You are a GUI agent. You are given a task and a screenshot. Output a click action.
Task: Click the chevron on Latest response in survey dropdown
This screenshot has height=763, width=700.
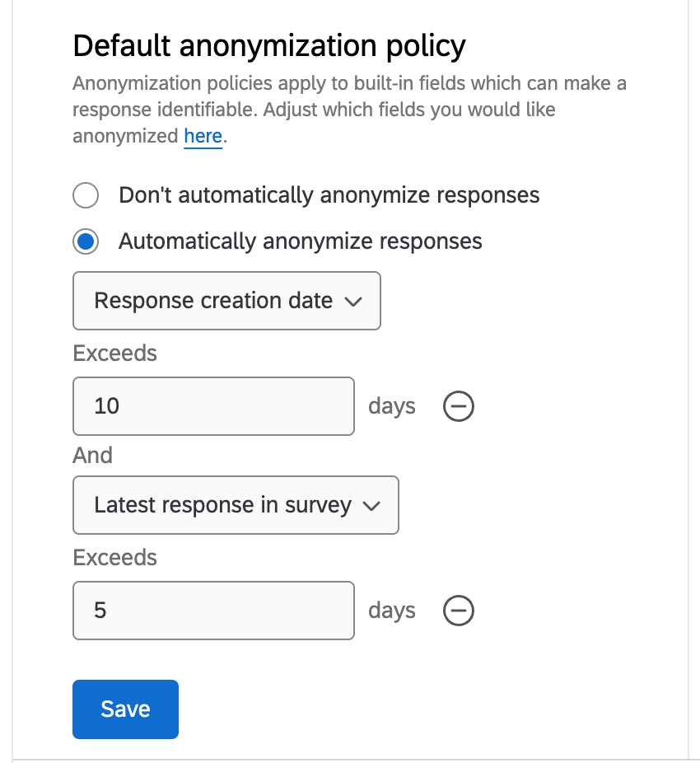[x=371, y=505]
